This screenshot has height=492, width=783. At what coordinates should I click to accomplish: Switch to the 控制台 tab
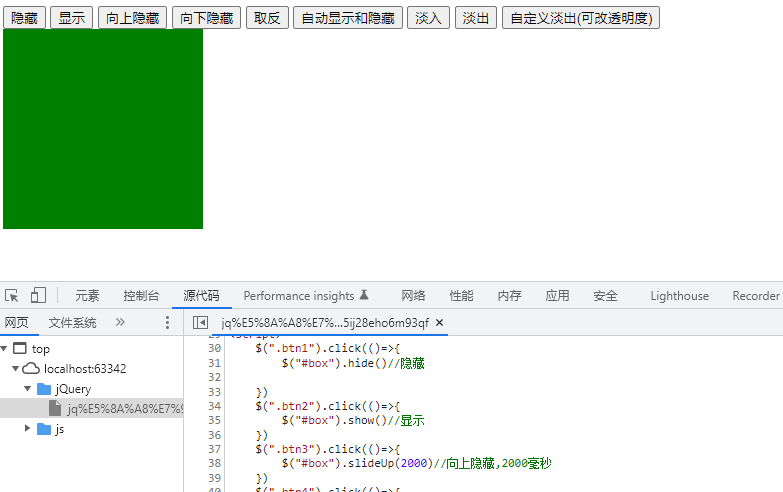pos(141,296)
